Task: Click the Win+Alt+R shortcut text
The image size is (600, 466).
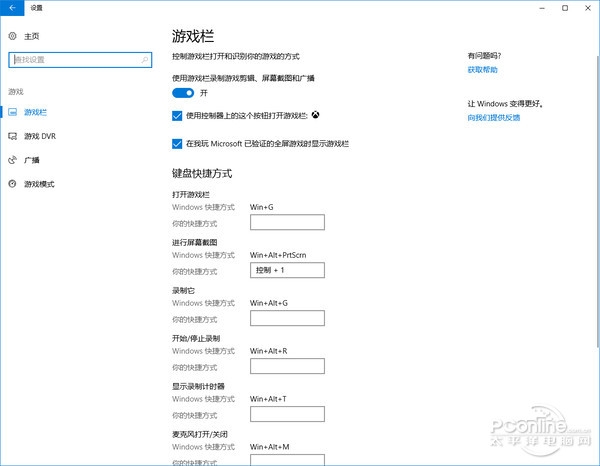Action: pyautogui.click(x=269, y=351)
